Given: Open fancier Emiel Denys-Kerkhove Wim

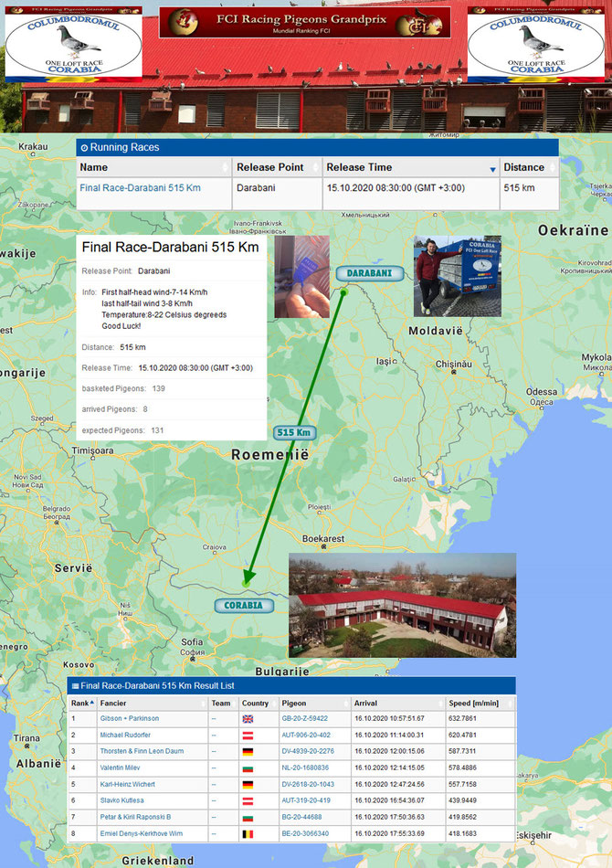Looking at the screenshot, I should pos(141,833).
